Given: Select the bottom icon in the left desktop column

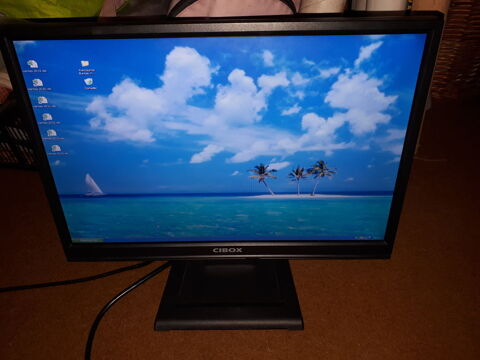Looking at the screenshot, I should 56,148.
